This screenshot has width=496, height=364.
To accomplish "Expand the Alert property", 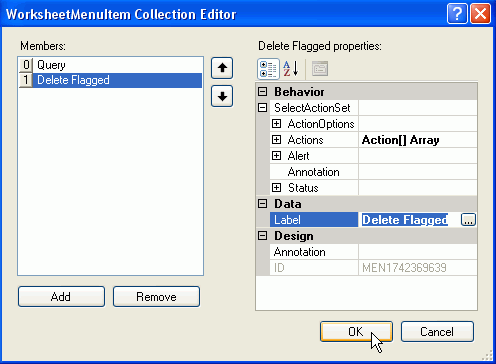I will coord(276,156).
